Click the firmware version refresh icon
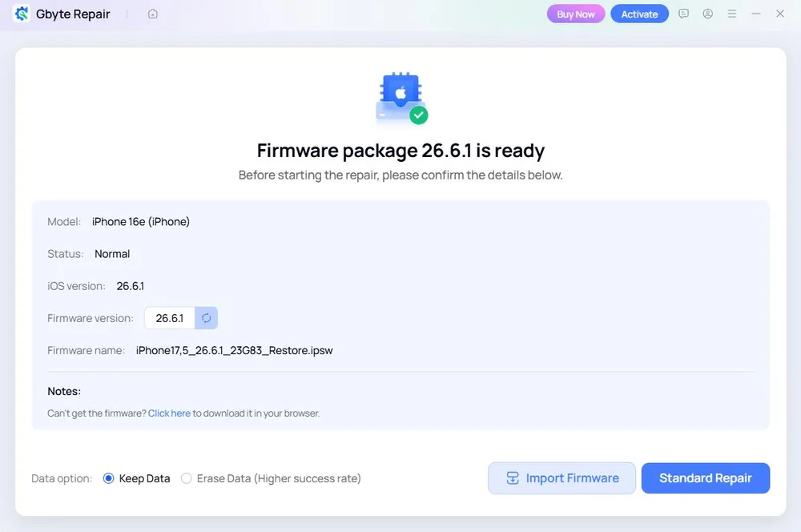Image resolution: width=801 pixels, height=532 pixels. coord(207,318)
